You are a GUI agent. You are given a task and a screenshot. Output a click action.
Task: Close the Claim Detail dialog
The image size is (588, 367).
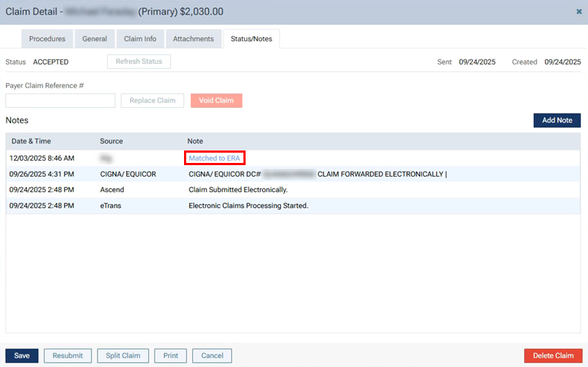point(579,12)
